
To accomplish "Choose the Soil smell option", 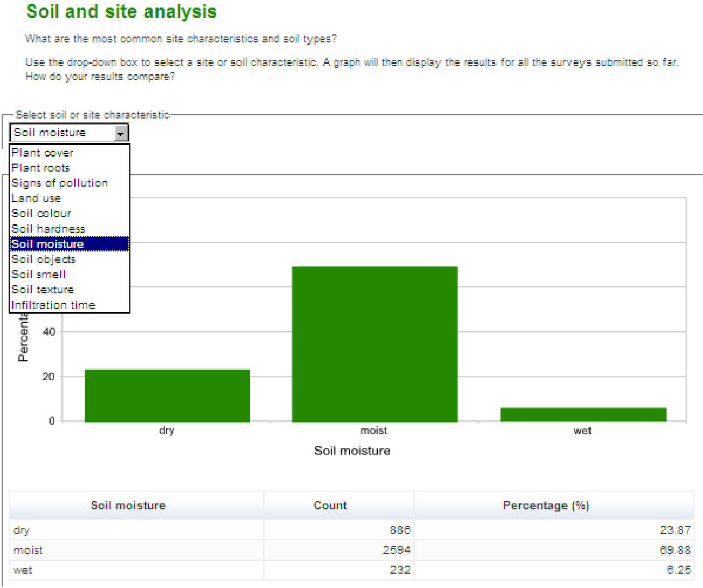I will point(39,274).
